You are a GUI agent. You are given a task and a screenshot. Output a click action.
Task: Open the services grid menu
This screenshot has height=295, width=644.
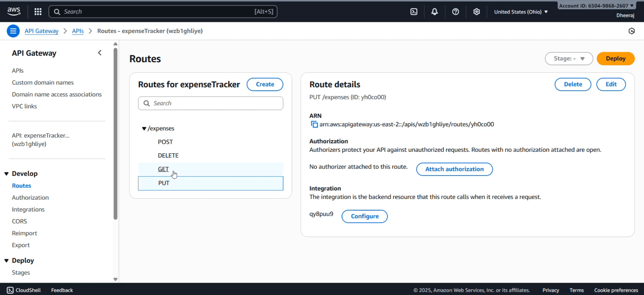(x=38, y=12)
